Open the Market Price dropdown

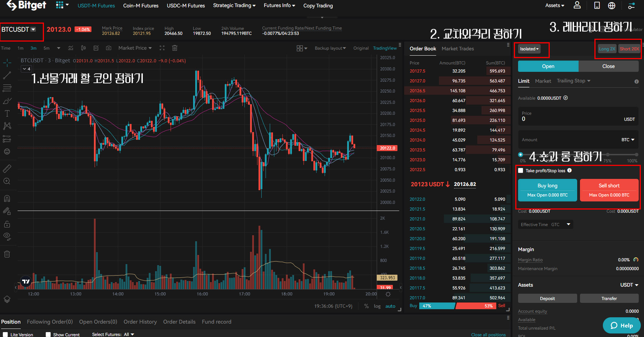tap(135, 48)
